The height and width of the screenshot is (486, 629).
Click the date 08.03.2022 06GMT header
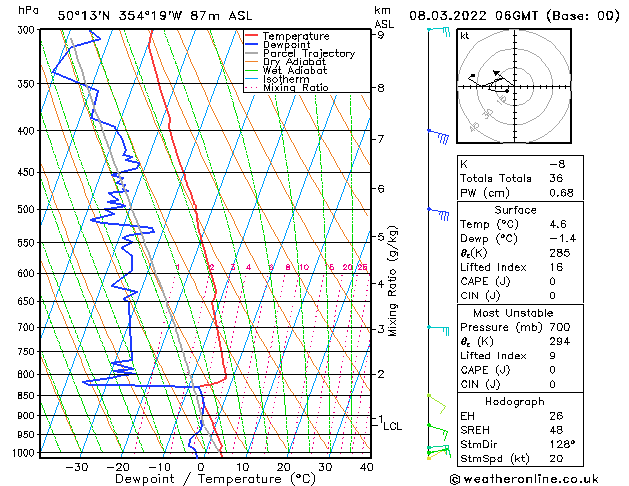tap(514, 16)
